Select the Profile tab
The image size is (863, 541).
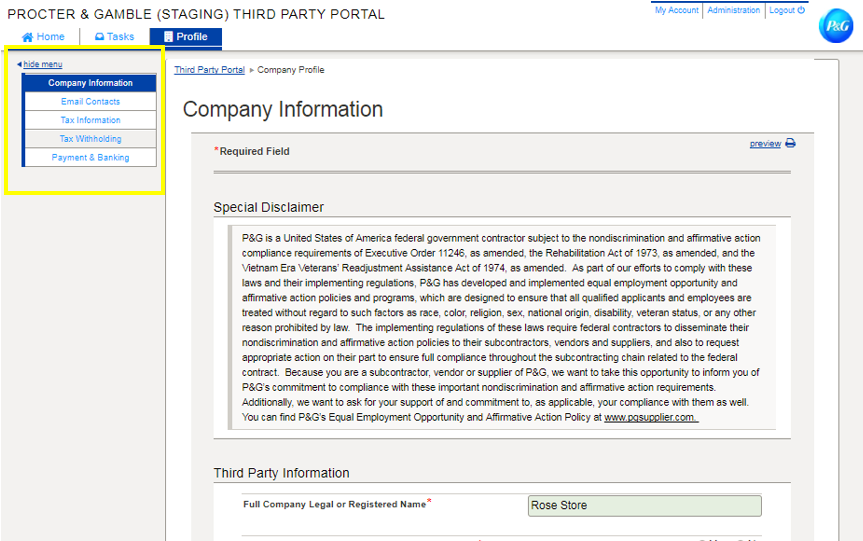click(185, 37)
